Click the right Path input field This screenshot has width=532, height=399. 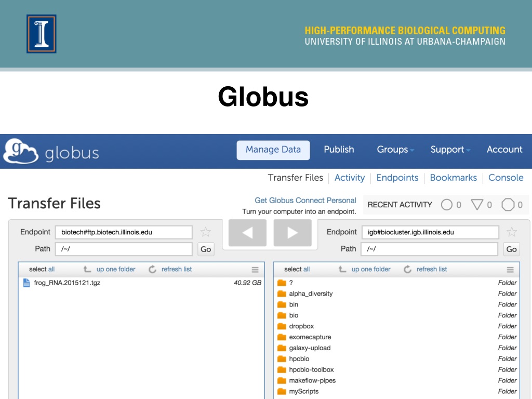430,249
